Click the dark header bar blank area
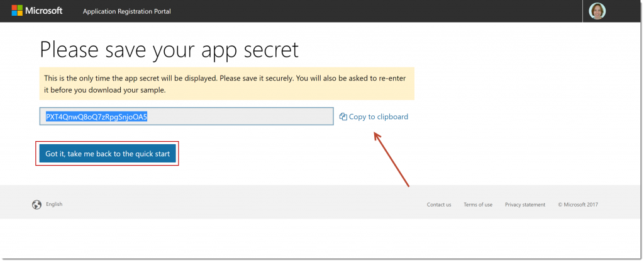 point(377,11)
